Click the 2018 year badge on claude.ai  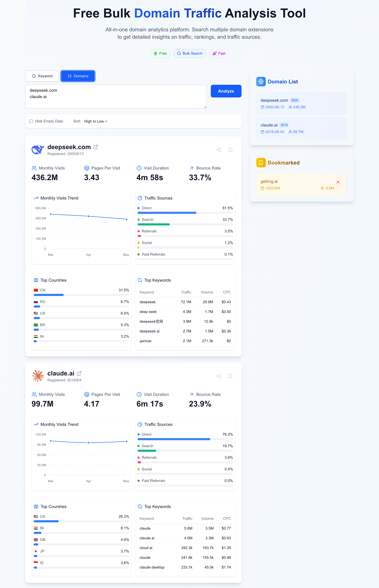(284, 125)
